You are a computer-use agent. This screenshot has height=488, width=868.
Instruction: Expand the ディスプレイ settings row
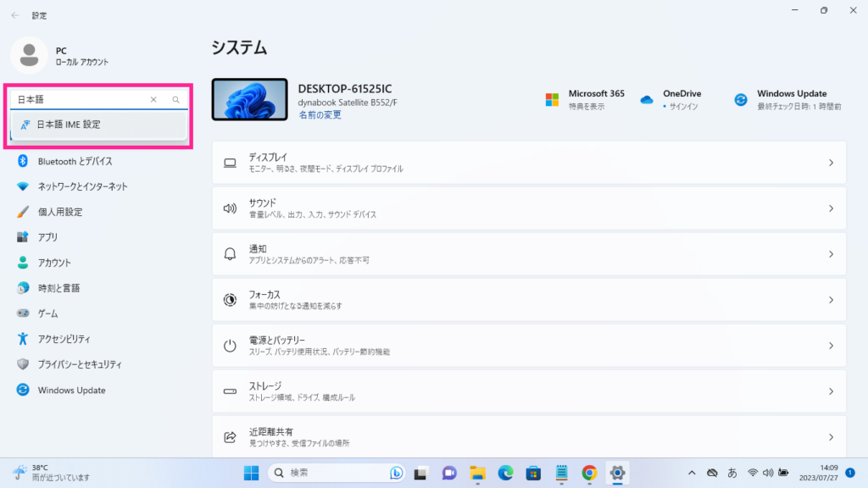pyautogui.click(x=831, y=163)
